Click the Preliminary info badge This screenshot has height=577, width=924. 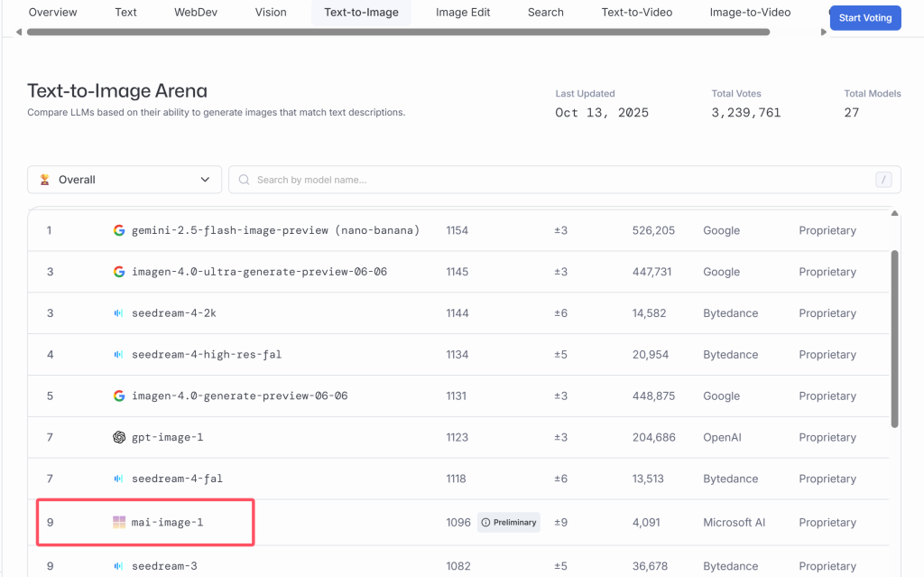[508, 522]
